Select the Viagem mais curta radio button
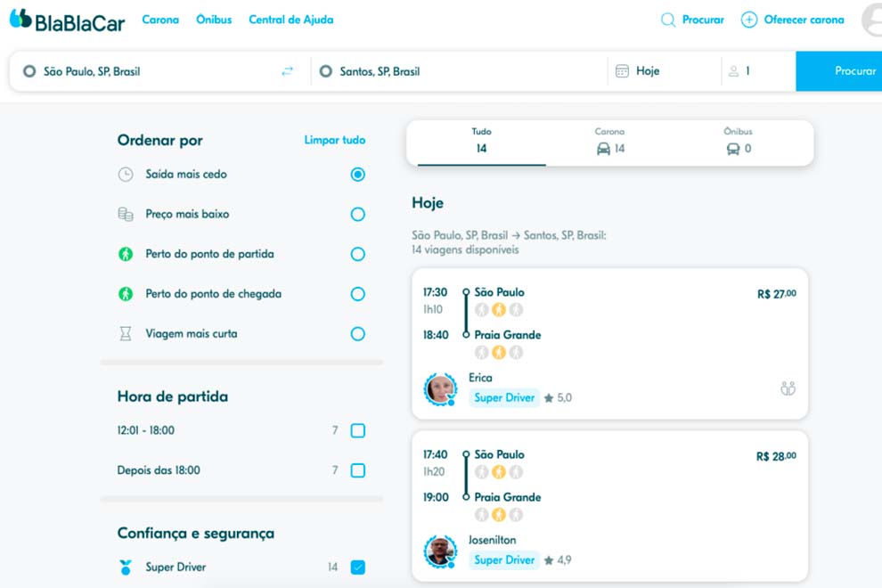 pos(358,334)
